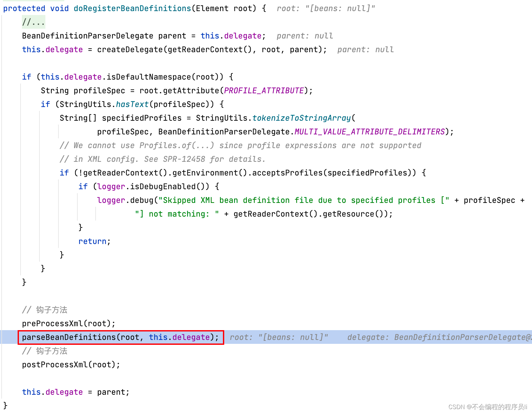The height and width of the screenshot is (413, 532).
Task: Click the doRegisterBeanDefinitions method name
Action: click(132, 8)
